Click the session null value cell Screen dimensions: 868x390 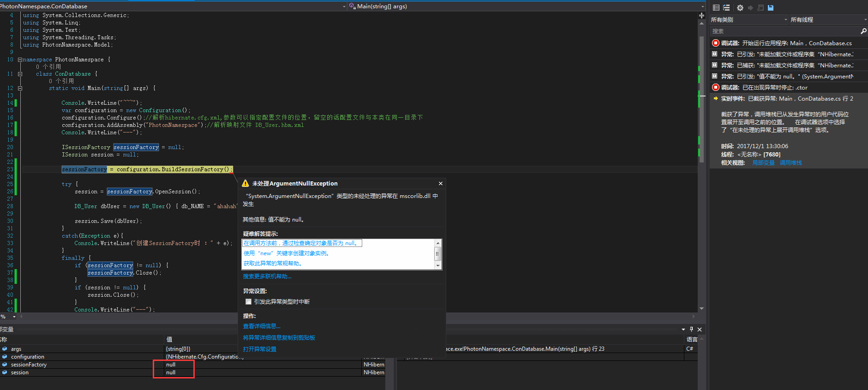click(x=263, y=372)
